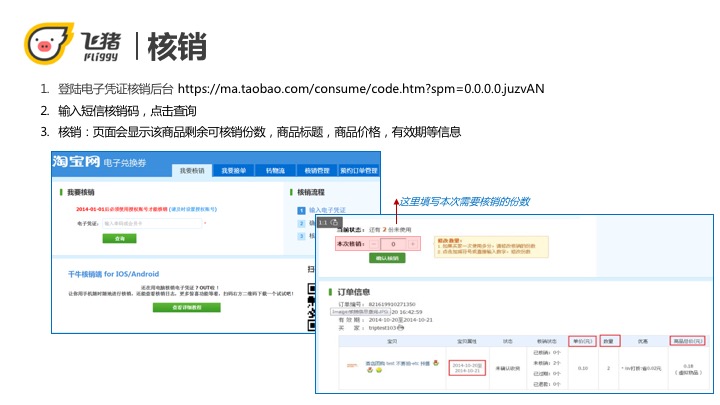The height and width of the screenshot is (405, 720).
Task: Click the 我要核销 section heading
Action: pos(81,192)
